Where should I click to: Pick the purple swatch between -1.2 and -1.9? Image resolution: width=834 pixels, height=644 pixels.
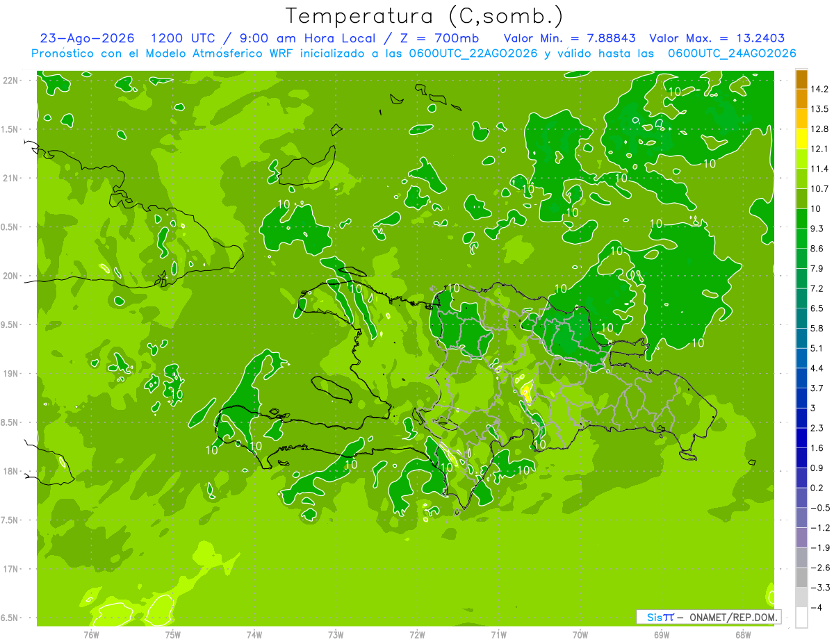point(801,538)
